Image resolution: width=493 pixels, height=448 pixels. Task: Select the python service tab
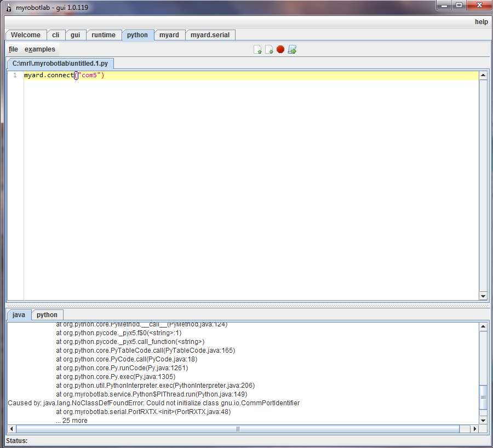(137, 35)
